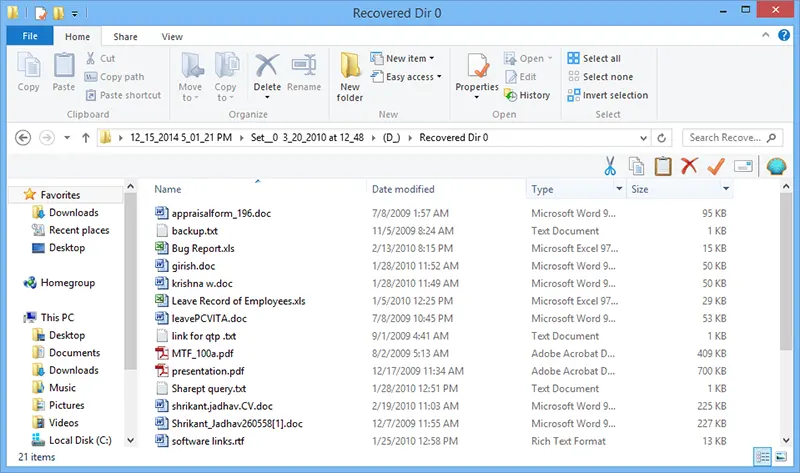Expand the address bar history dropdown
This screenshot has width=800, height=473.
click(x=643, y=138)
